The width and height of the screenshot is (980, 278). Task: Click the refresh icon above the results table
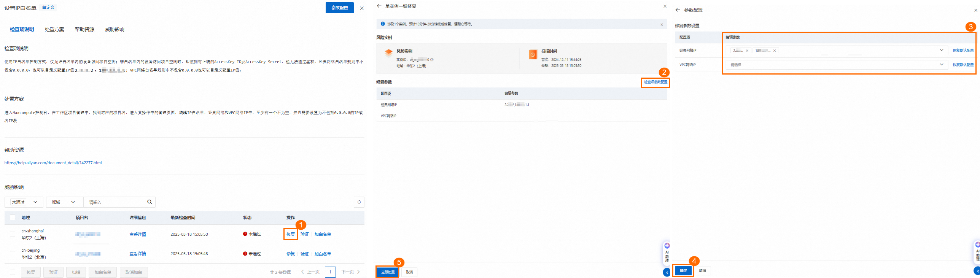click(x=359, y=202)
